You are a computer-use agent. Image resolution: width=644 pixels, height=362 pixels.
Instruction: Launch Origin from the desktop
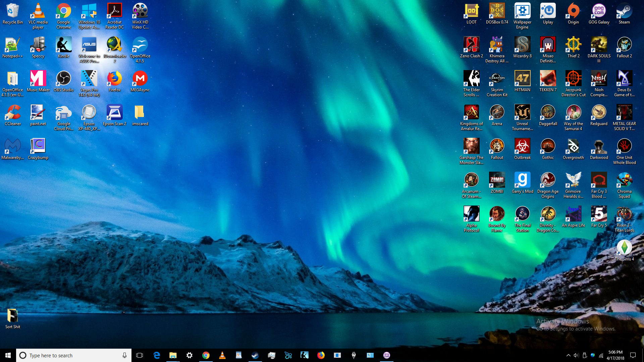(x=574, y=14)
